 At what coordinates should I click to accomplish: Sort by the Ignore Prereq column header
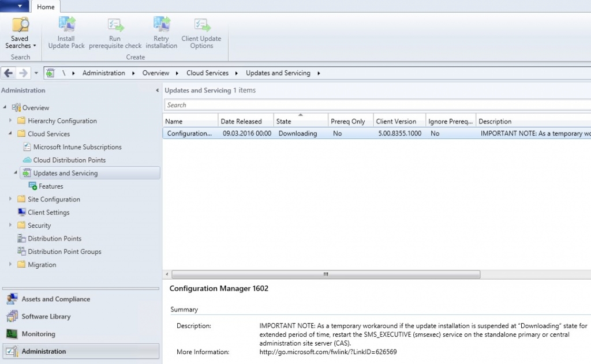click(451, 121)
